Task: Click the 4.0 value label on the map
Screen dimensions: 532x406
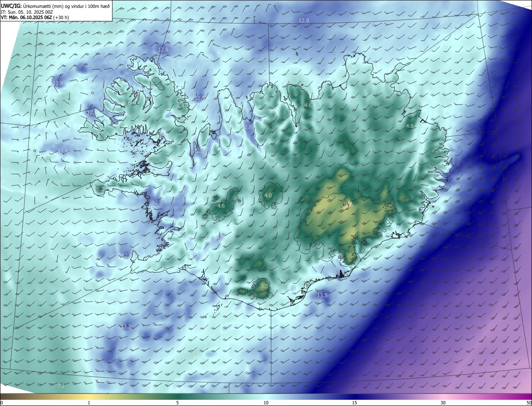Action: [x=268, y=195]
